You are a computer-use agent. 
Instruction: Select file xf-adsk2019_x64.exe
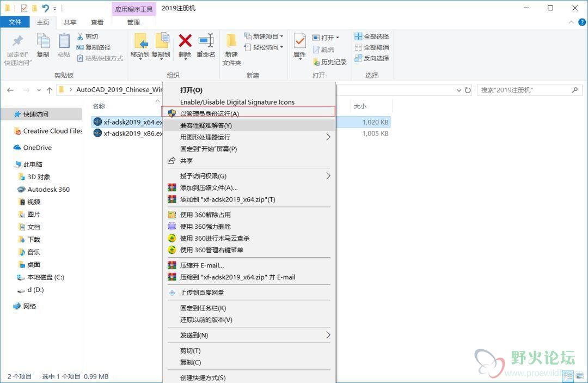tap(127, 122)
